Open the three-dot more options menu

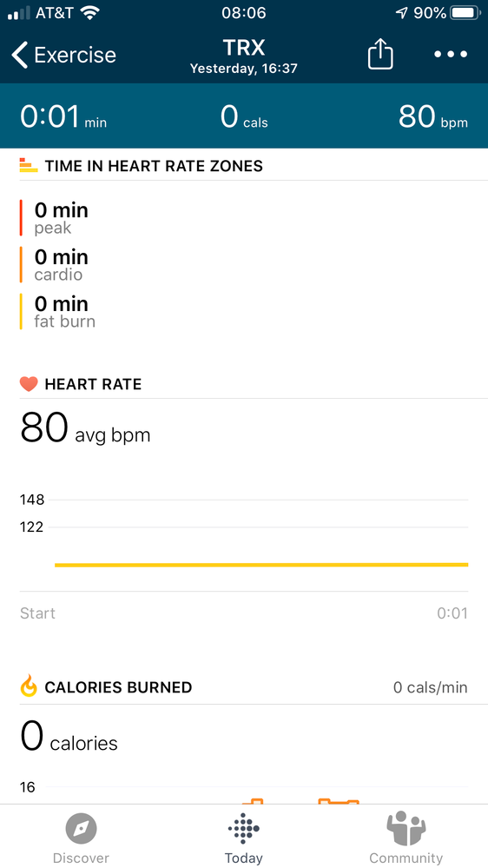point(451,54)
